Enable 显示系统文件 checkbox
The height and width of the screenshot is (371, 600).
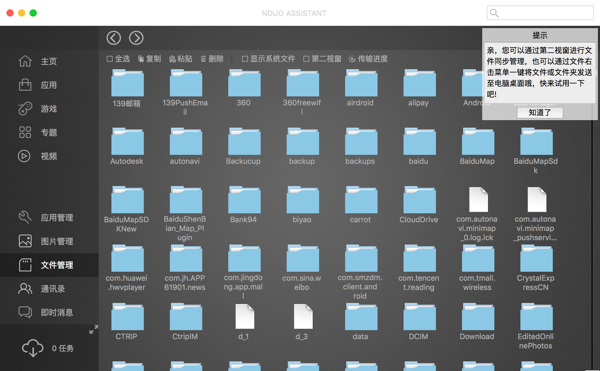[x=245, y=59]
